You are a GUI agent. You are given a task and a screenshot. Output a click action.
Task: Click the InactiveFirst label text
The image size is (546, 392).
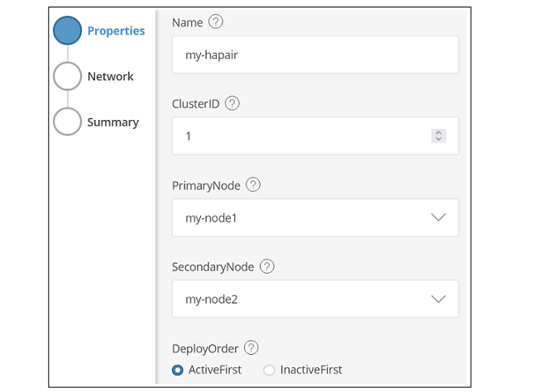point(311,370)
